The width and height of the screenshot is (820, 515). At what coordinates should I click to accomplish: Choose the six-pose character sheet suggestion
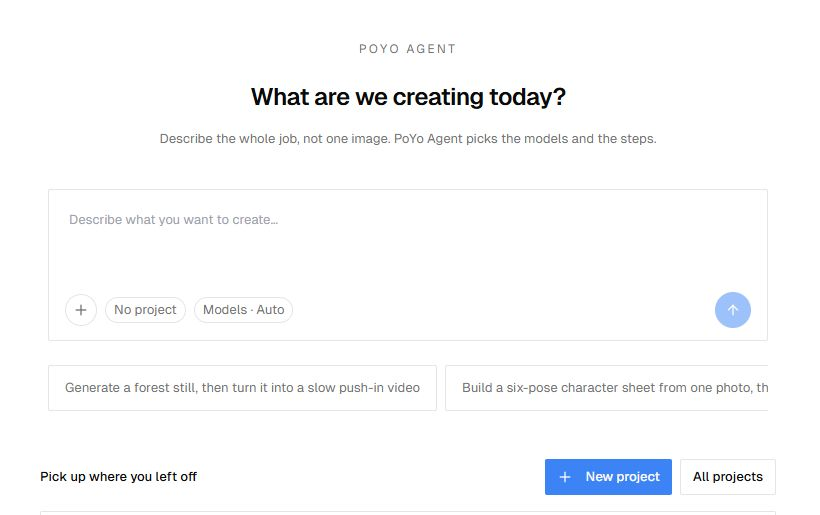coord(607,388)
